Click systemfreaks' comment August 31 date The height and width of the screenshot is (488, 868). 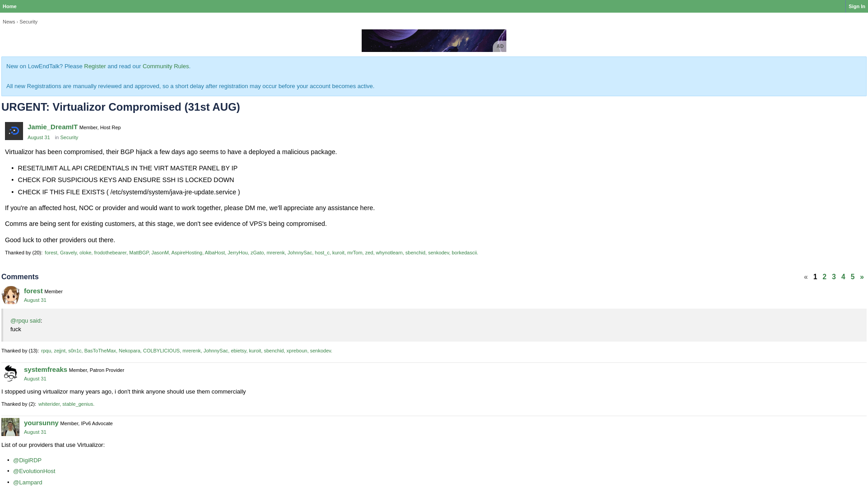[35, 379]
